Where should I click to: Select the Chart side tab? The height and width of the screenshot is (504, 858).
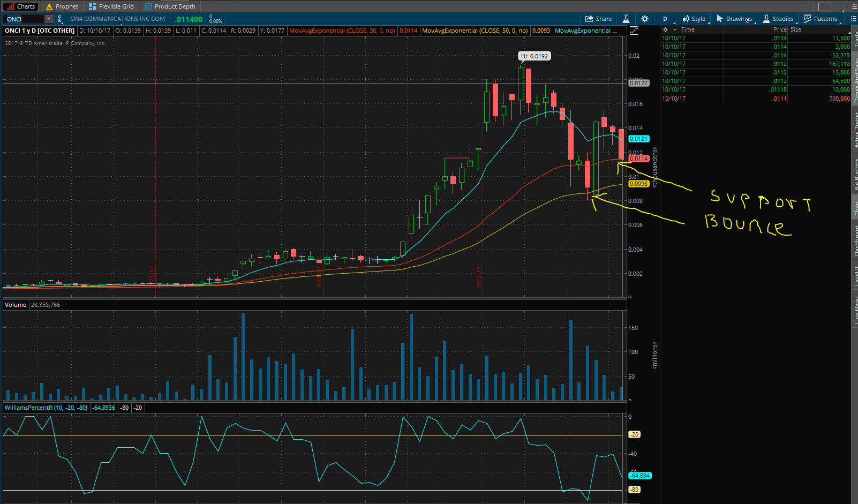point(855,208)
